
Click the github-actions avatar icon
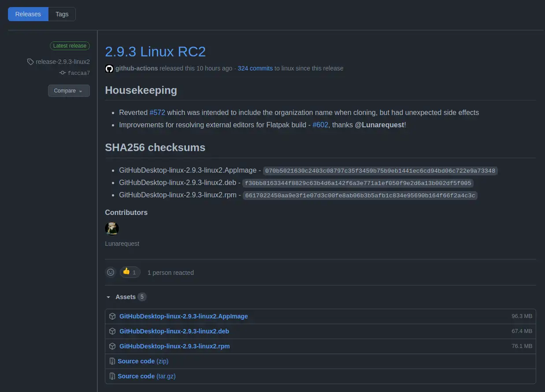pos(109,69)
